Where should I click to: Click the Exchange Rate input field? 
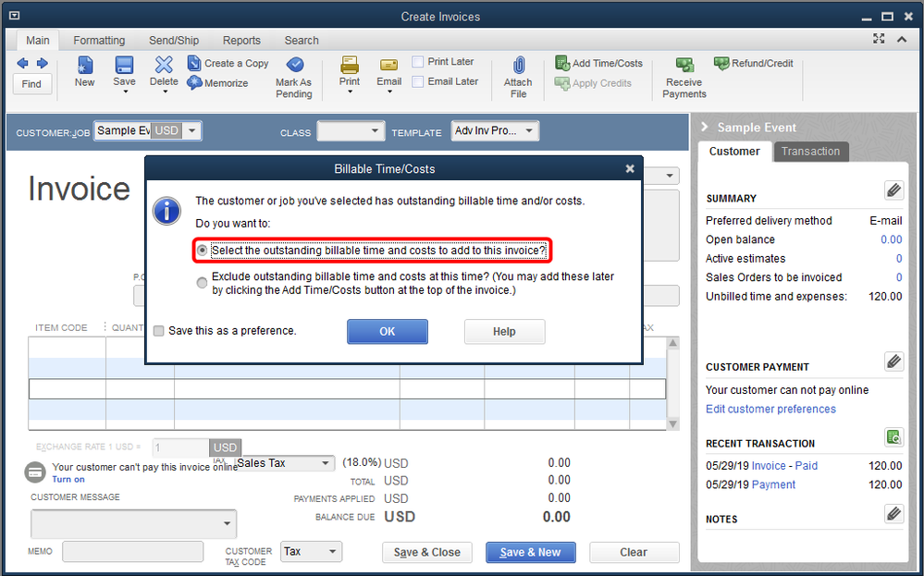pos(180,447)
